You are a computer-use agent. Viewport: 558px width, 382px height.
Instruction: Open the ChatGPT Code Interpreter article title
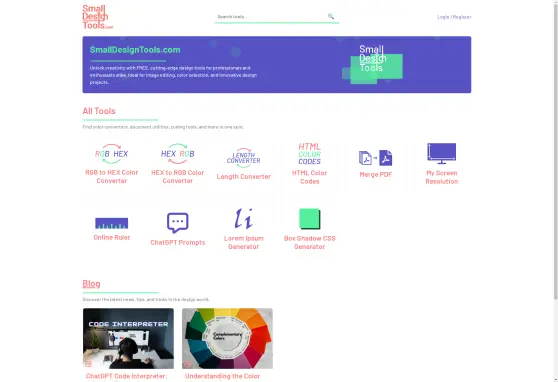click(x=126, y=376)
